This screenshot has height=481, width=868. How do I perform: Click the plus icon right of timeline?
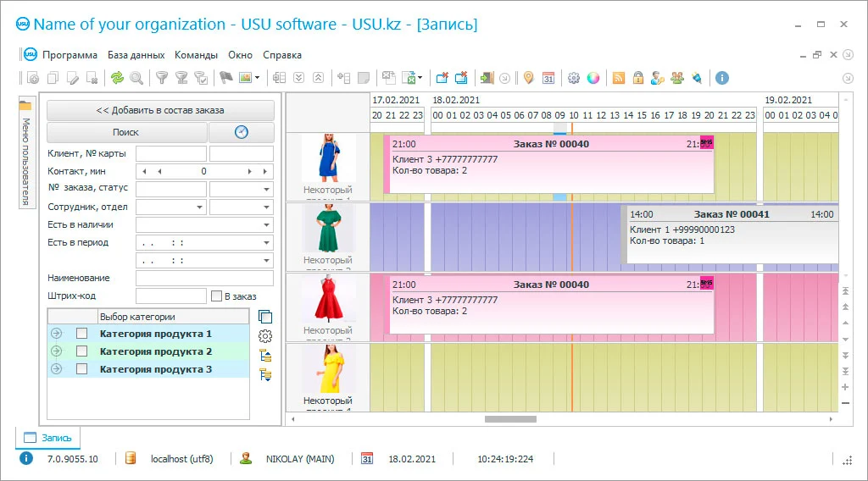(x=845, y=387)
